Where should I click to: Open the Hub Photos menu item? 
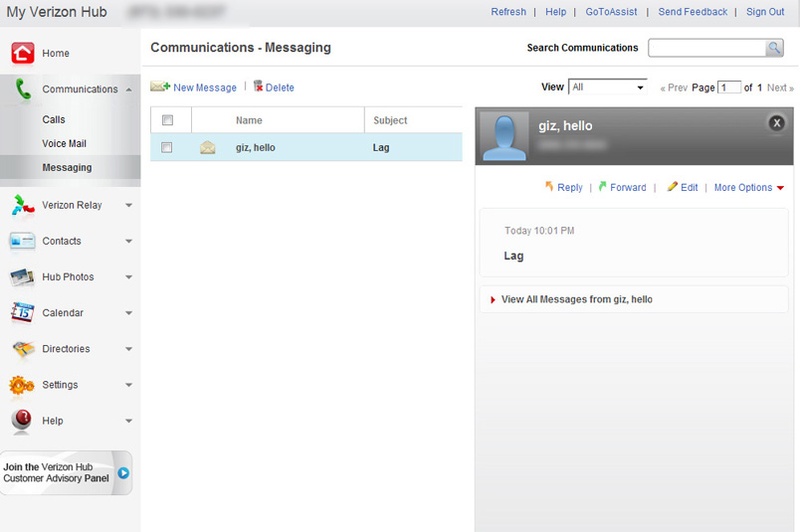coord(68,277)
